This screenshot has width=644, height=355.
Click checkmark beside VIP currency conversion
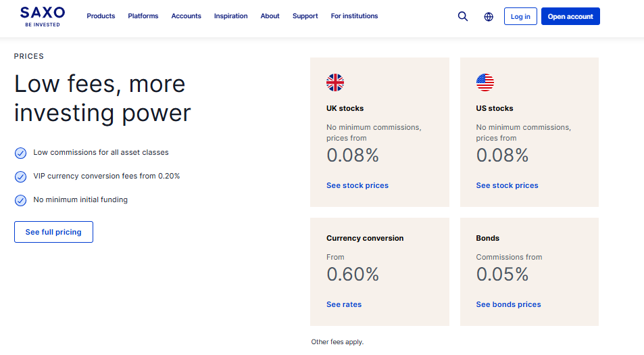[x=20, y=176]
